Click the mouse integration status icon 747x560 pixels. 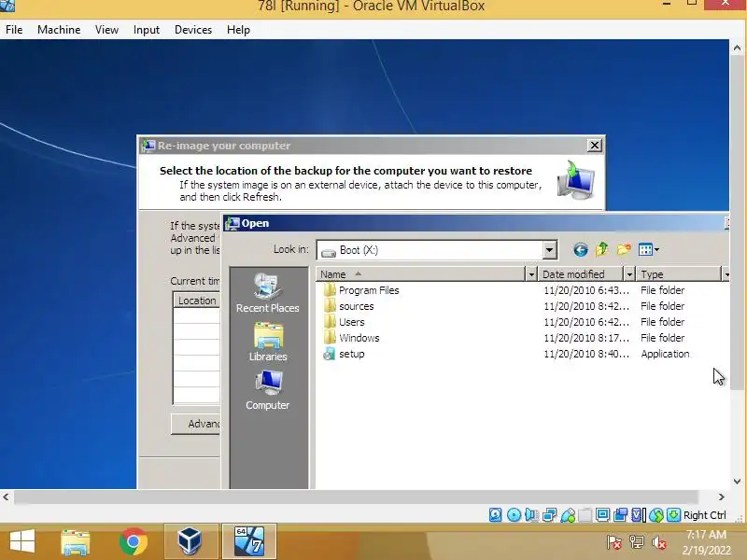tap(656, 515)
